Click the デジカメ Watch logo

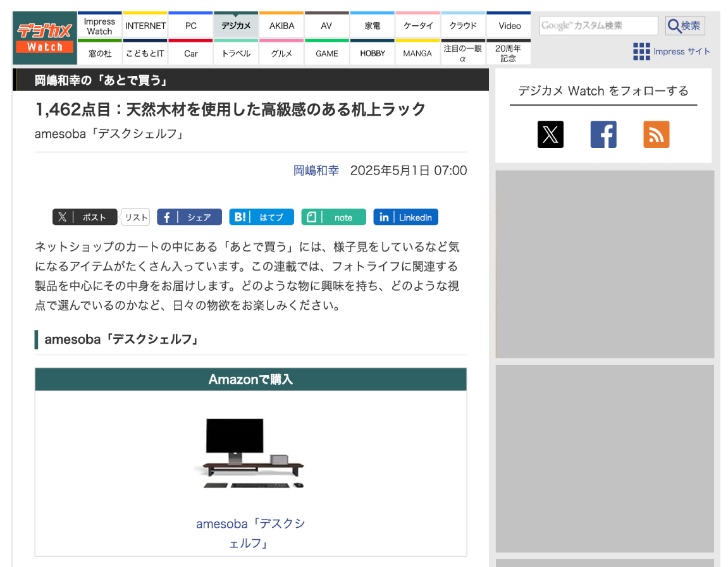point(44,38)
